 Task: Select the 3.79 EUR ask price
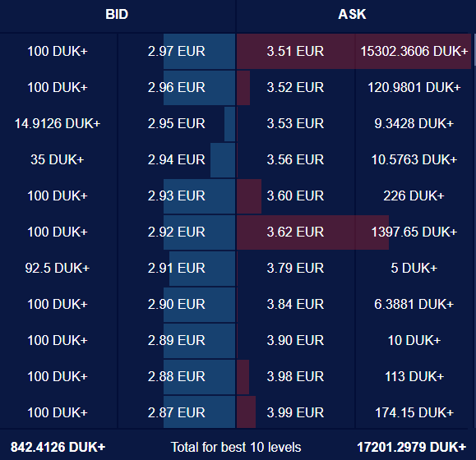click(x=295, y=268)
